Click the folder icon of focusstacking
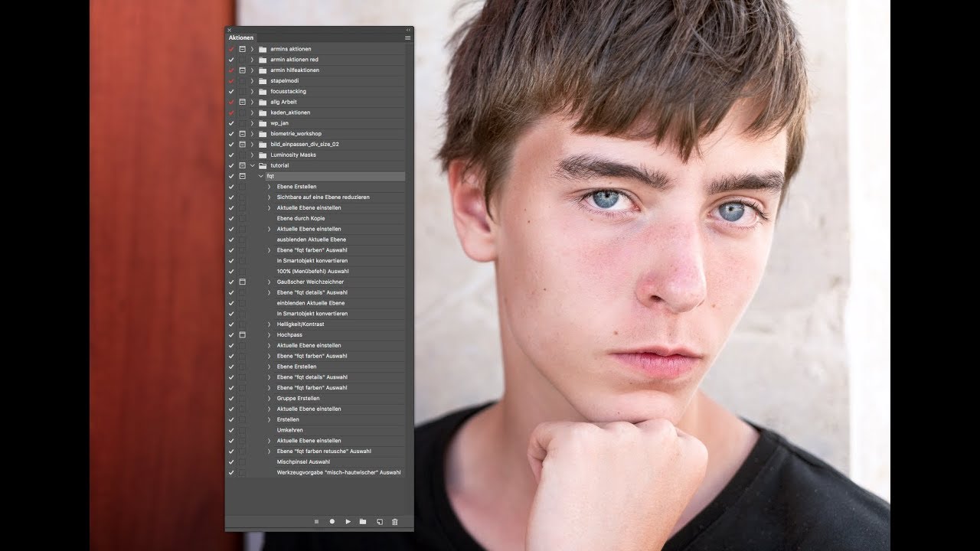The height and width of the screenshot is (551, 980). click(263, 91)
